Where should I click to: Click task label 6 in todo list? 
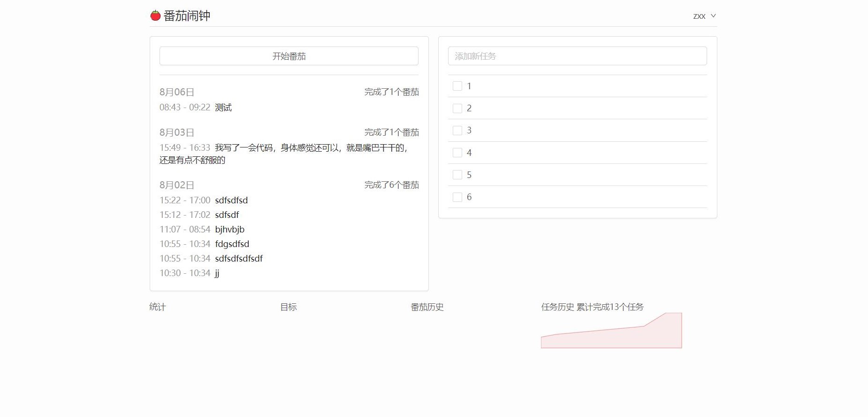[x=469, y=197]
